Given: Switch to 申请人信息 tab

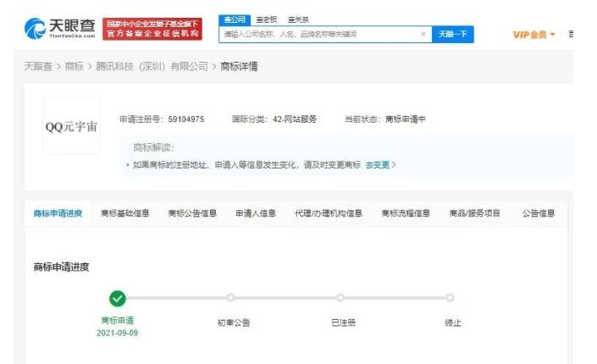Looking at the screenshot, I should 256,213.
